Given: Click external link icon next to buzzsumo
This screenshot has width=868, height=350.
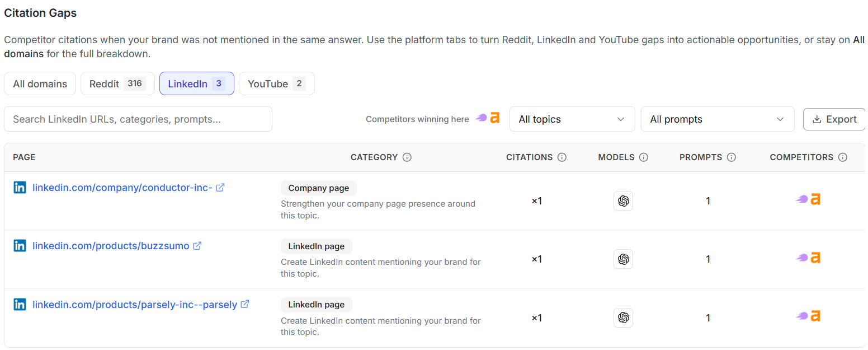Looking at the screenshot, I should click(x=197, y=246).
